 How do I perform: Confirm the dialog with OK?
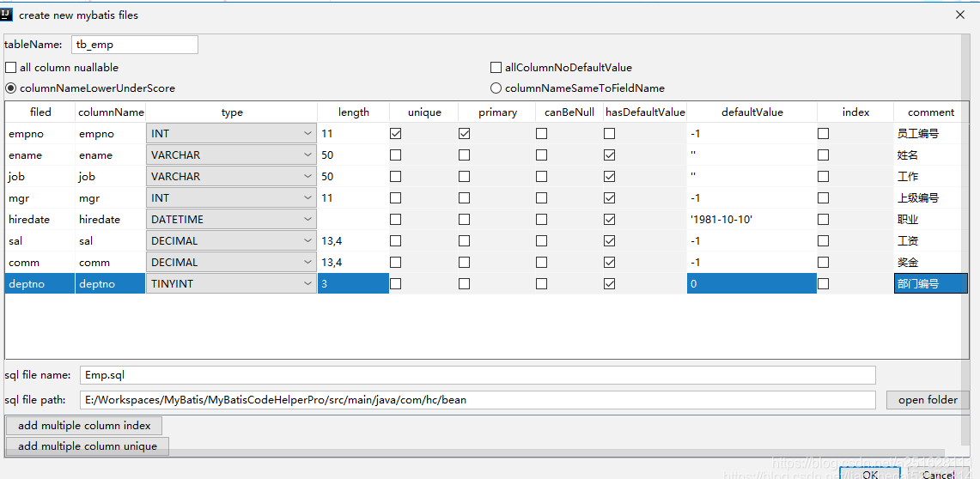(870, 473)
